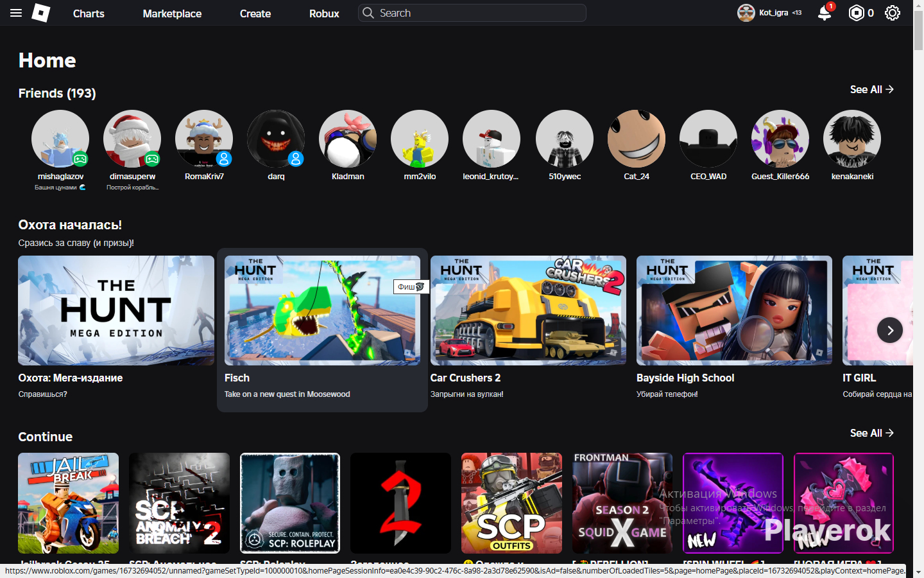This screenshot has width=924, height=578.
Task: Open 510ywec's friend avatar
Action: tap(565, 139)
